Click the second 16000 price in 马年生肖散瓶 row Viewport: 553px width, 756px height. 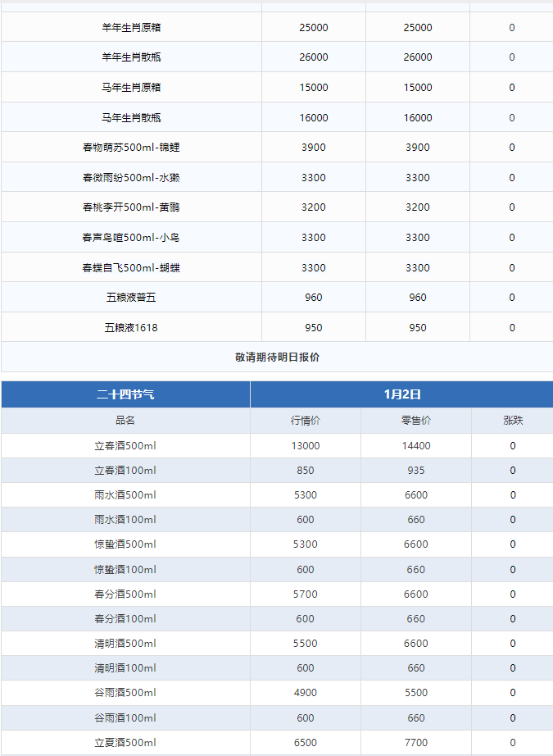(x=418, y=117)
